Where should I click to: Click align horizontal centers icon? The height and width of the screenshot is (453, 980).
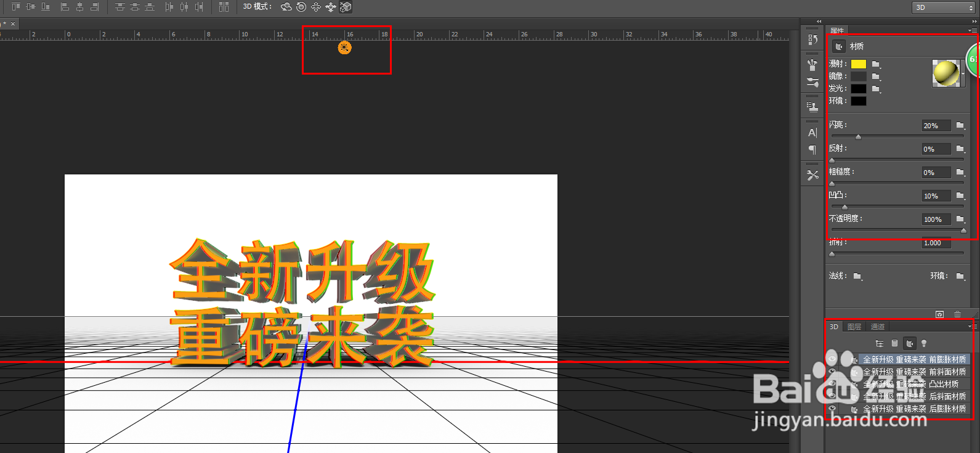[x=79, y=7]
